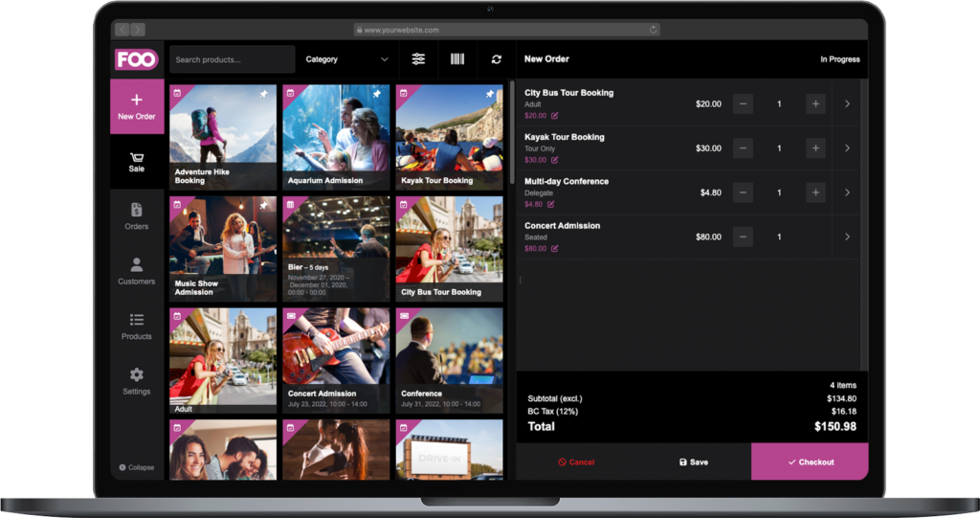Expand Multi-day Conference order line
This screenshot has width=980, height=518.
(x=847, y=192)
